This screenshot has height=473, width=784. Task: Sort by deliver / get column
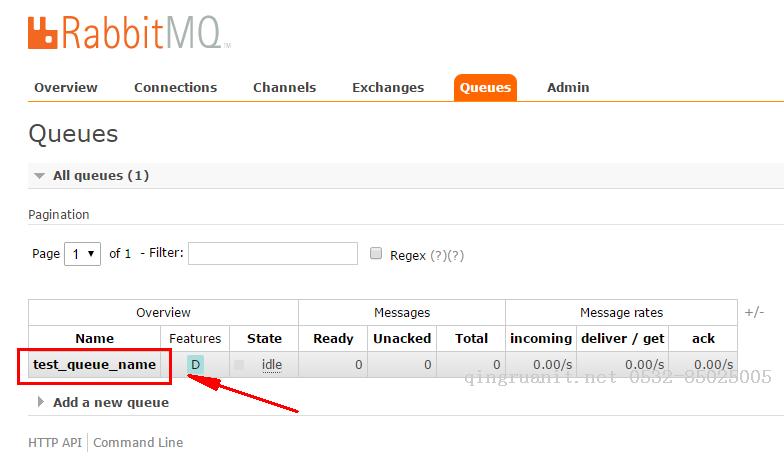pyautogui.click(x=622, y=338)
